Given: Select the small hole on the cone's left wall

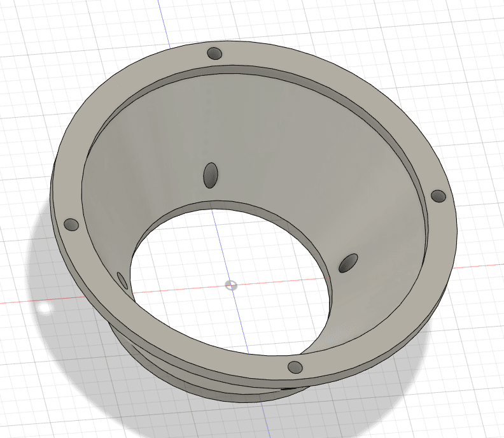Looking at the screenshot, I should coord(122,281).
